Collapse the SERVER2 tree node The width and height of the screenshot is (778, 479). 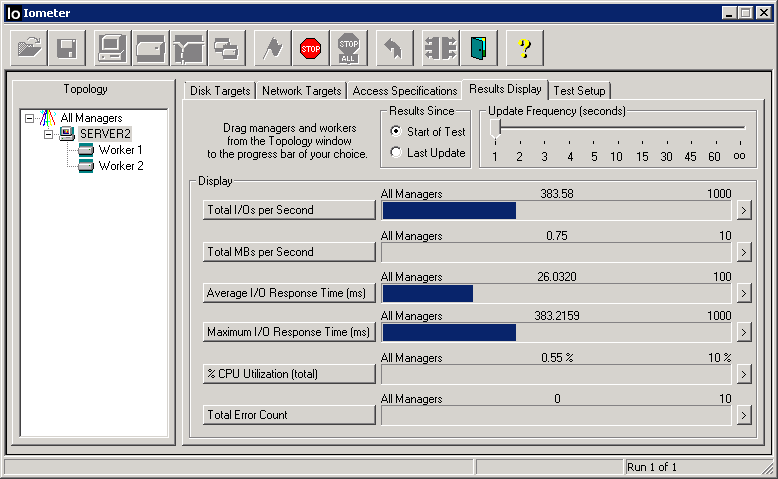pos(47,134)
